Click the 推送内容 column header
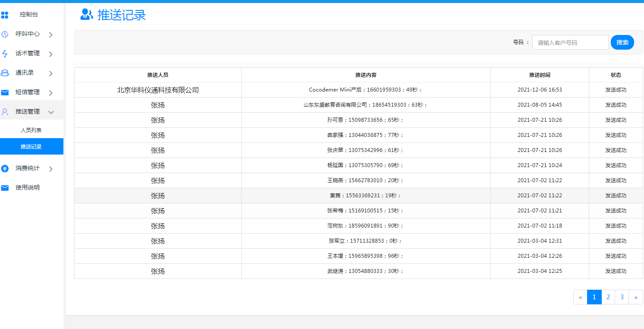This screenshot has width=644, height=329. [x=366, y=75]
